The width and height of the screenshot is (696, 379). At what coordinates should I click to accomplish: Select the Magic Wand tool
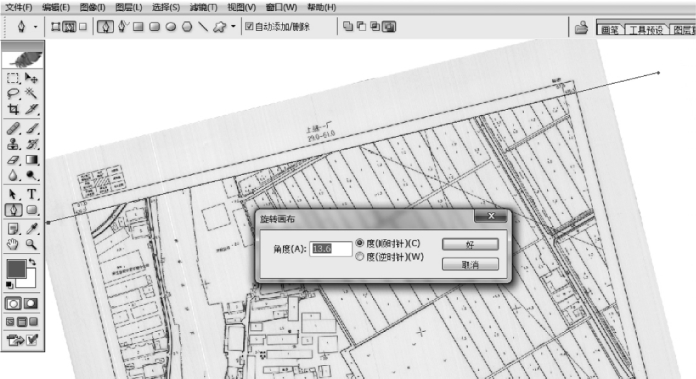[x=31, y=93]
